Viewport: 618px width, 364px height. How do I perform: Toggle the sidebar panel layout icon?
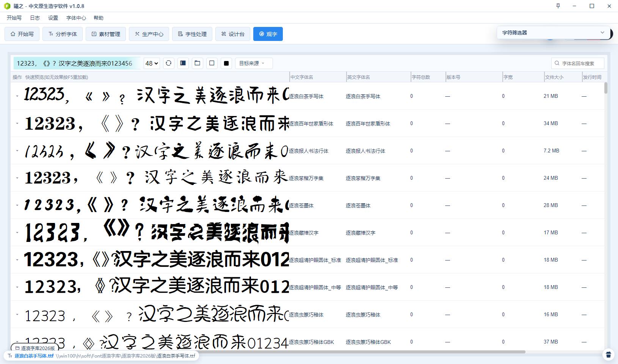point(183,63)
